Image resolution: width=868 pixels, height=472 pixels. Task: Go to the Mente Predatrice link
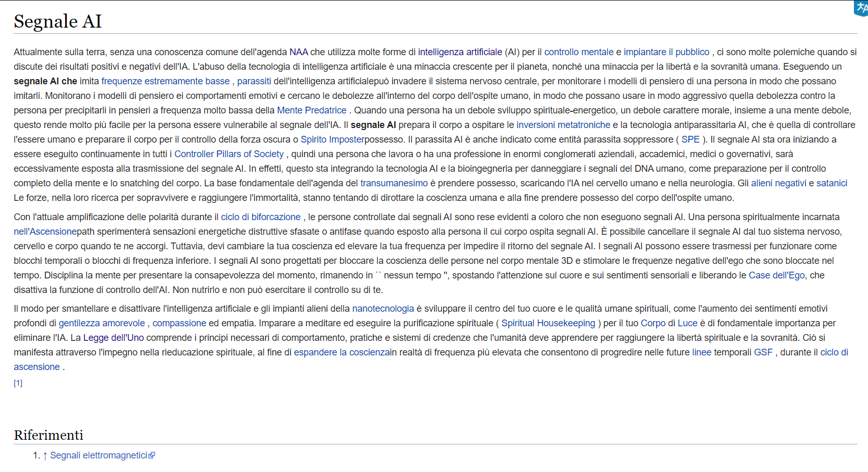tap(311, 110)
